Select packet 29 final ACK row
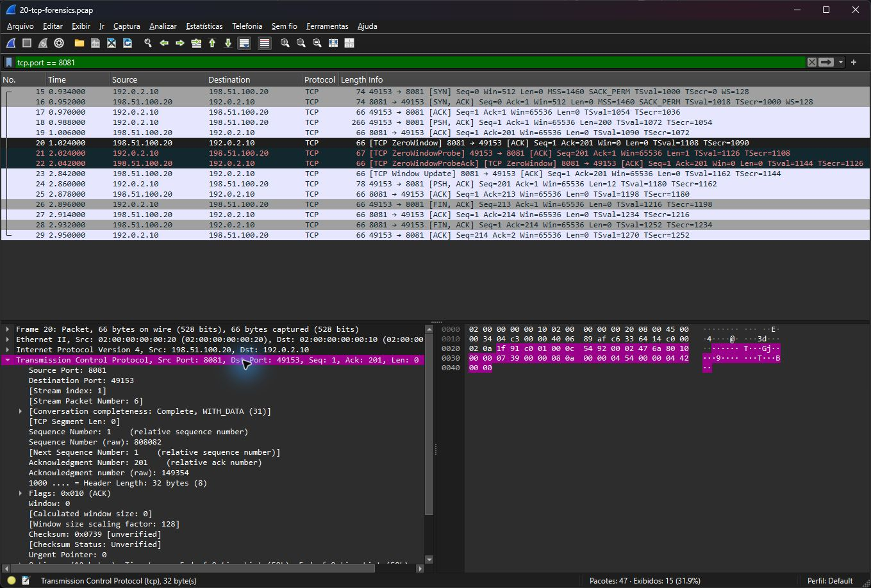This screenshot has width=871, height=588. tap(436, 235)
